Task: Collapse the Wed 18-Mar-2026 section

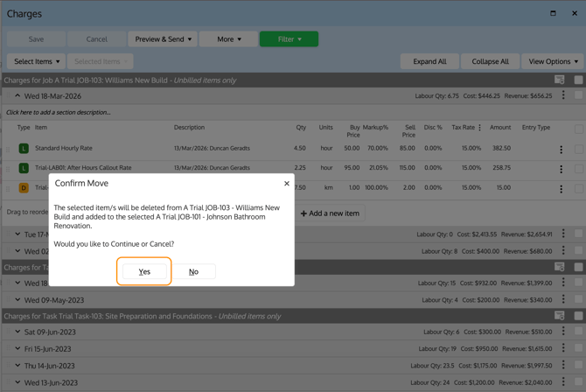Action: pos(17,96)
